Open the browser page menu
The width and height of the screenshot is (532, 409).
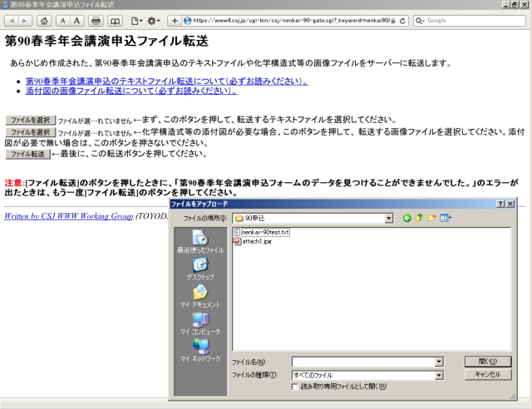pyautogui.click(x=136, y=20)
